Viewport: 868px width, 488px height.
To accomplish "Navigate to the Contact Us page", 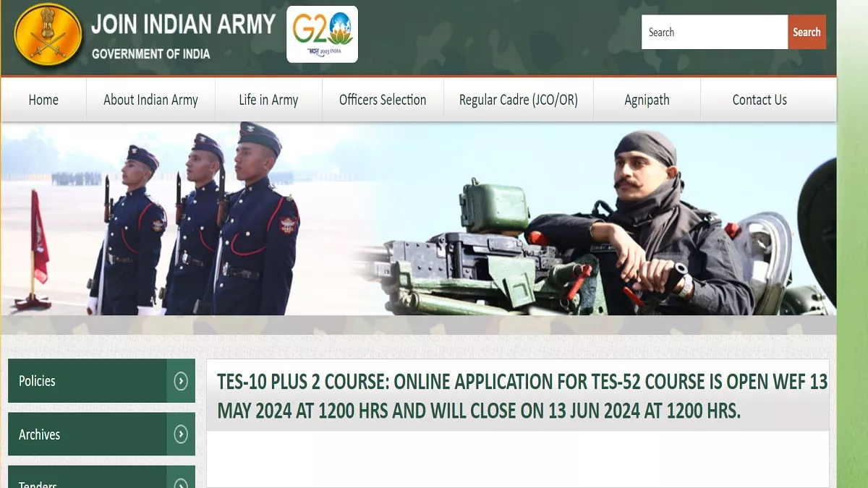I will click(759, 100).
